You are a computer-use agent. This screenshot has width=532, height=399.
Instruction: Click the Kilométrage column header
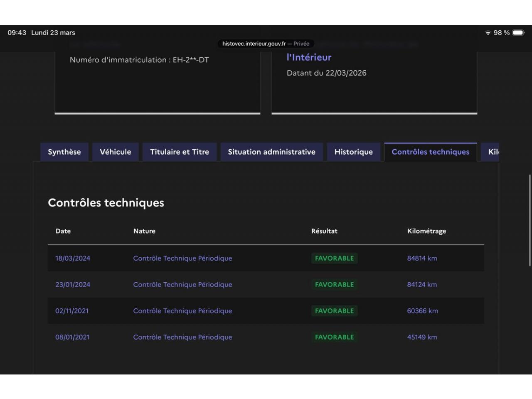point(426,231)
